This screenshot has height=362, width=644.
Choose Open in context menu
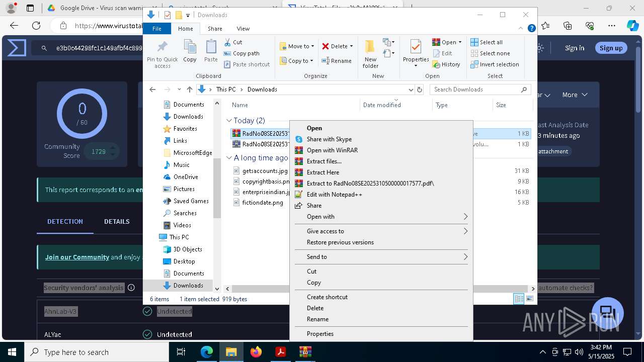(x=381, y=128)
